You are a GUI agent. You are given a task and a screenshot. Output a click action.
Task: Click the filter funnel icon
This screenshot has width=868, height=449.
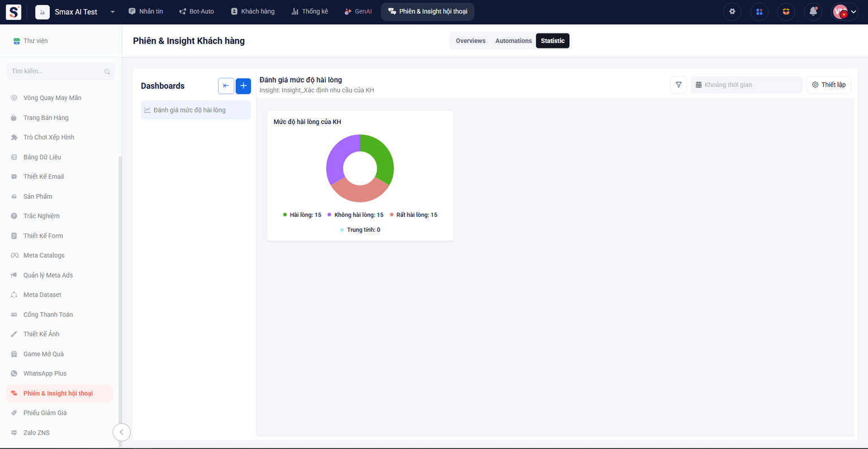coord(678,85)
